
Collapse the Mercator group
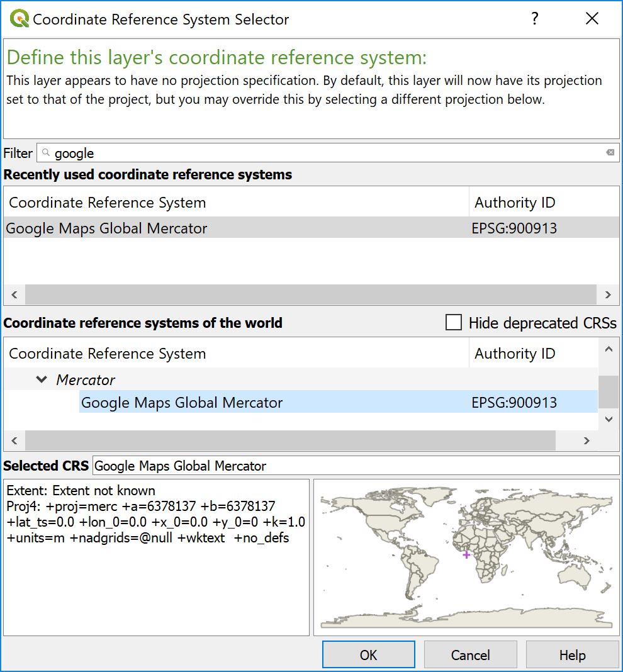click(x=42, y=379)
